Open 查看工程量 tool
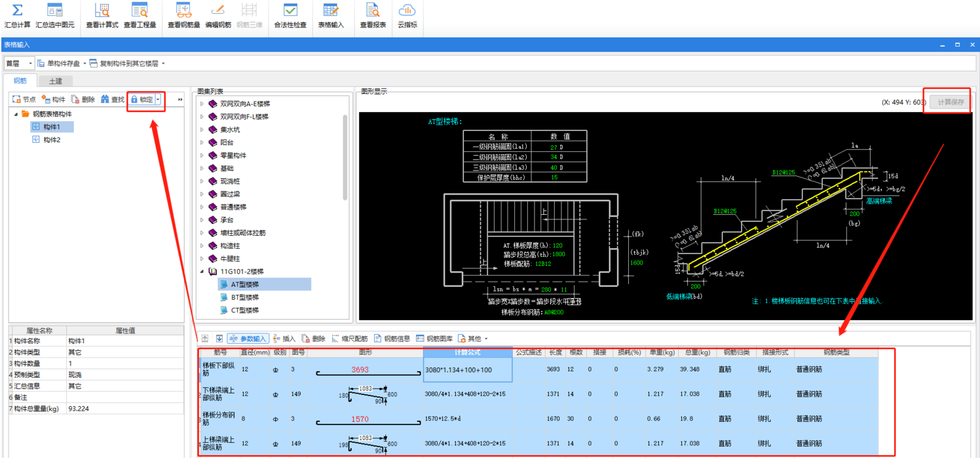The height and width of the screenshot is (465, 980). coord(140,16)
